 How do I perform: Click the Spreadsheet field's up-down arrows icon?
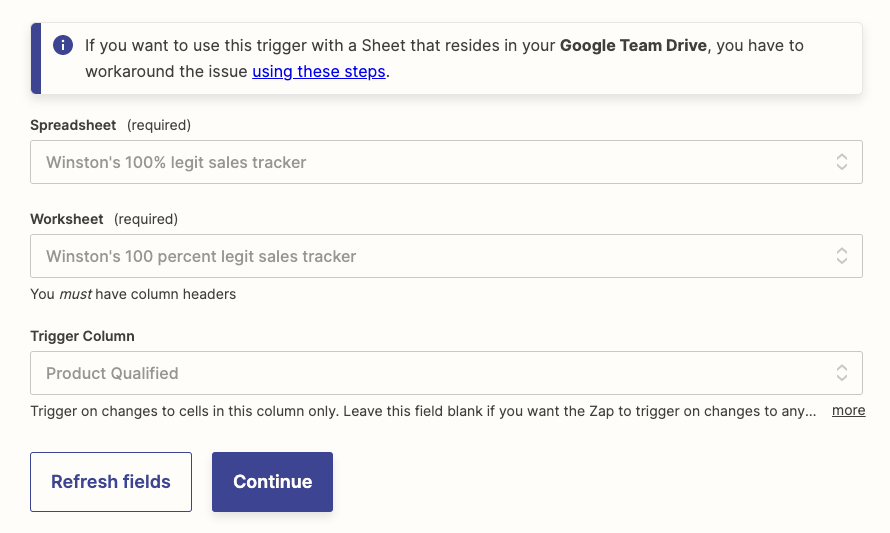[x=842, y=162]
